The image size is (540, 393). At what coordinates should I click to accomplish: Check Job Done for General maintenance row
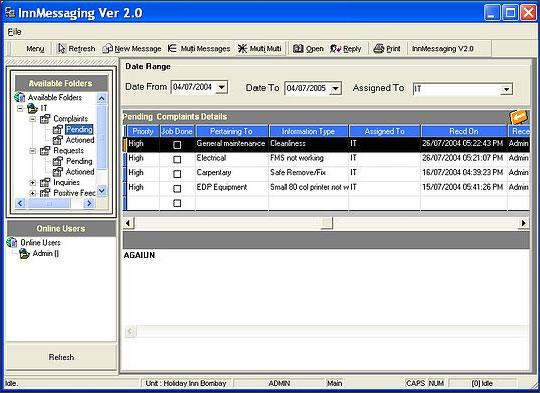177,145
